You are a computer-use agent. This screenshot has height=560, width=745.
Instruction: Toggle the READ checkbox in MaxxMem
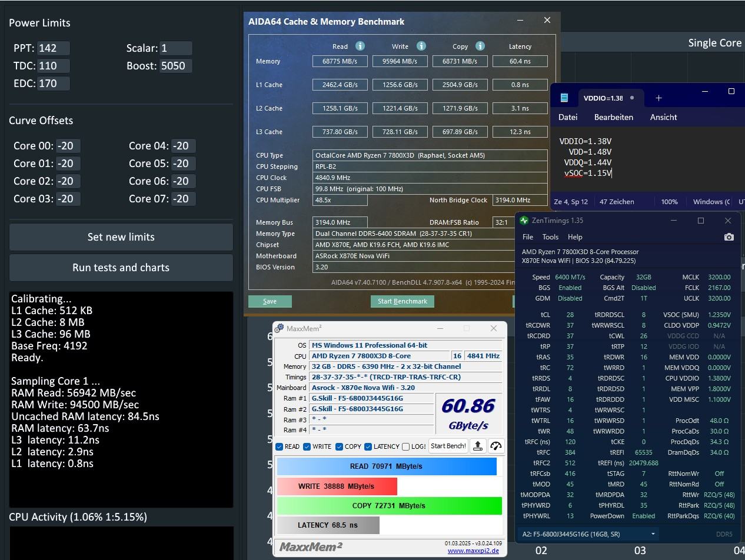click(x=280, y=446)
